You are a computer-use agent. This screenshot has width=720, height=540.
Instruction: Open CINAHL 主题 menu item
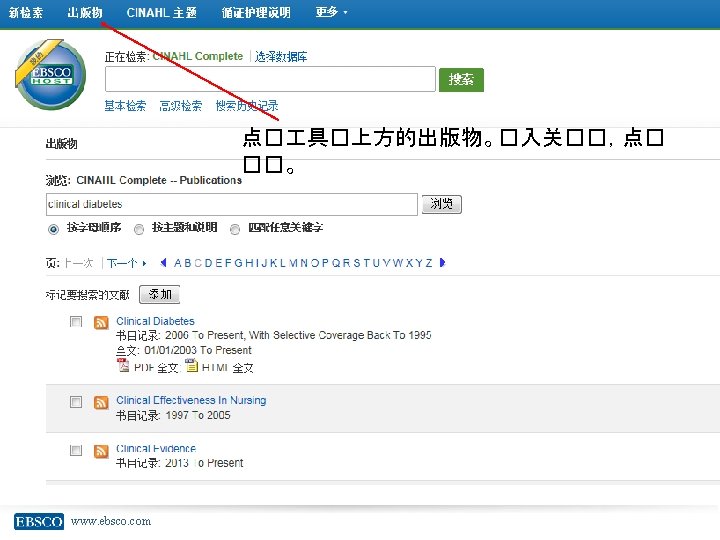point(162,12)
